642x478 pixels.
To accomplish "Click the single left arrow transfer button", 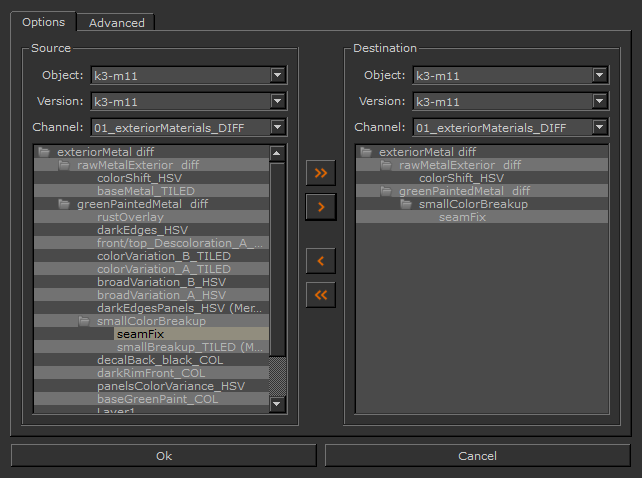I will tap(320, 261).
